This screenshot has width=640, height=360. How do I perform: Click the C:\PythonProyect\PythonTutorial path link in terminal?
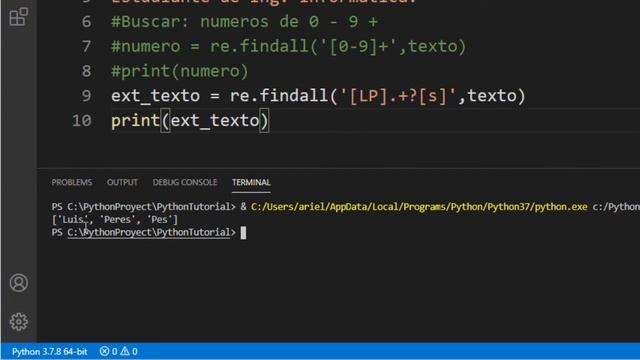149,233
